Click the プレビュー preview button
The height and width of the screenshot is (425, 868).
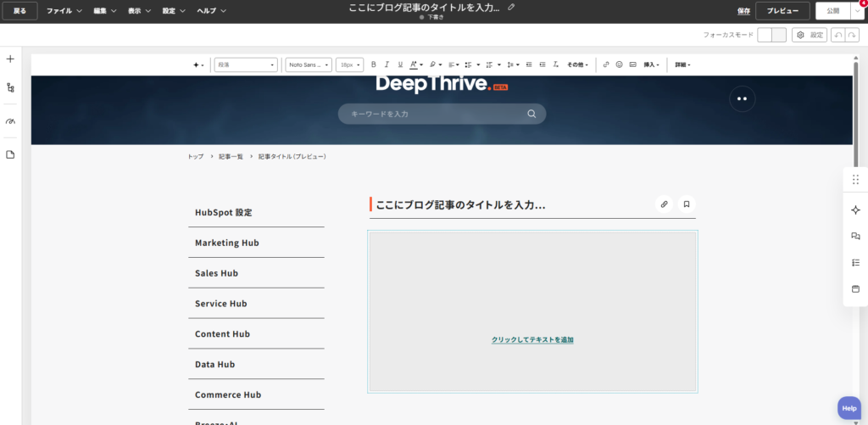pyautogui.click(x=782, y=10)
